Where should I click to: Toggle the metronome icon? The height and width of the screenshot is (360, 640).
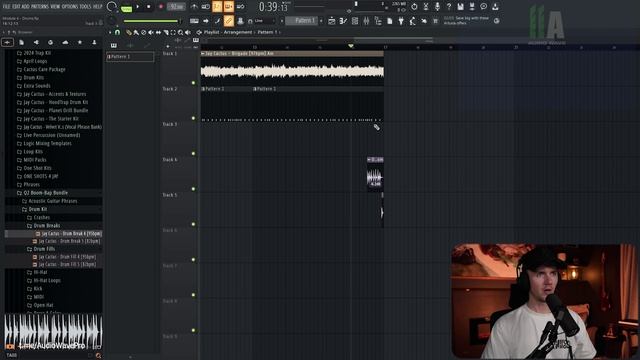(194, 7)
